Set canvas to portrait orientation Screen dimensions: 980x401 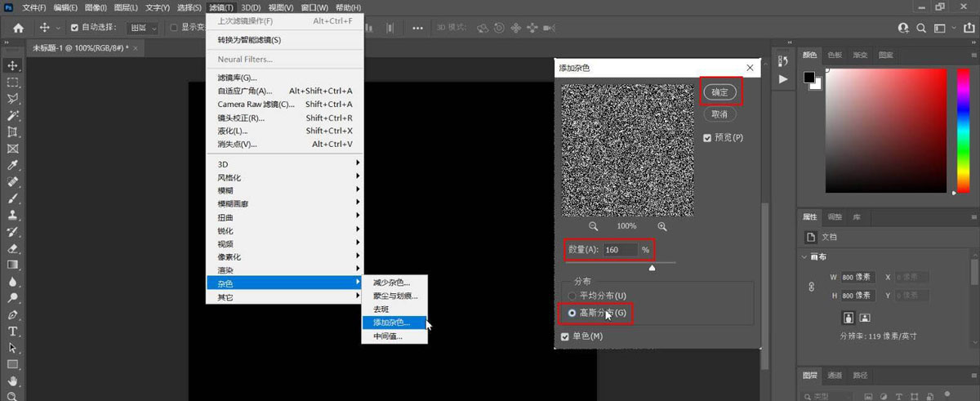[x=849, y=317]
